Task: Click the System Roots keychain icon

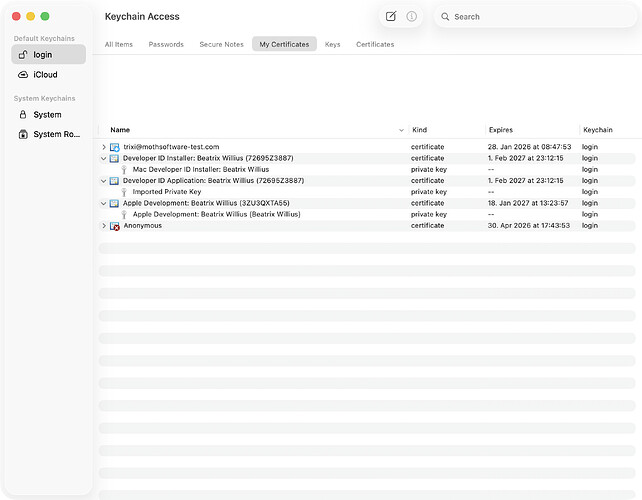Action: (x=23, y=134)
